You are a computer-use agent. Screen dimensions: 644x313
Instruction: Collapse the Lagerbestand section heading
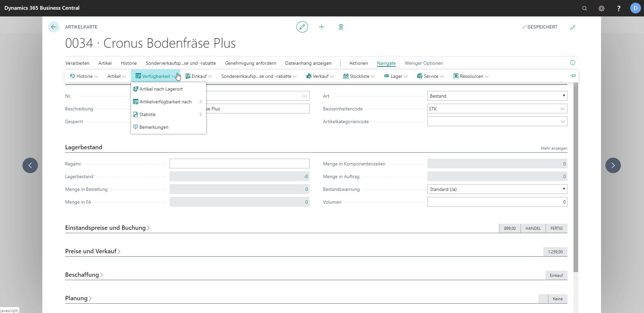coord(84,147)
